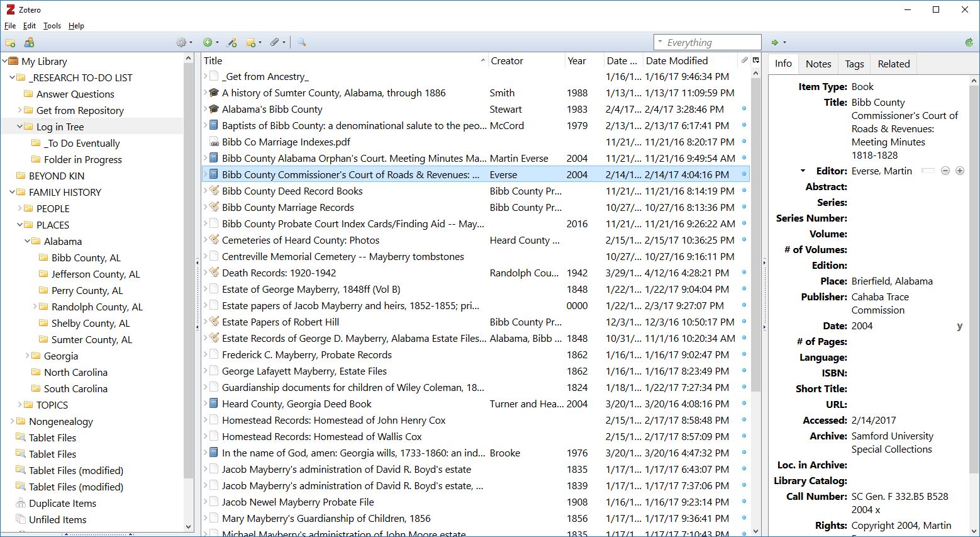Open the File menu
Viewport: 980px width, 537px height.
coord(10,26)
